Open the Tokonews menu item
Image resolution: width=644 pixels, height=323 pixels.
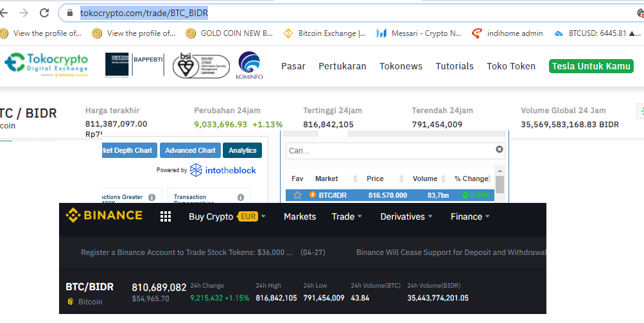coord(401,66)
